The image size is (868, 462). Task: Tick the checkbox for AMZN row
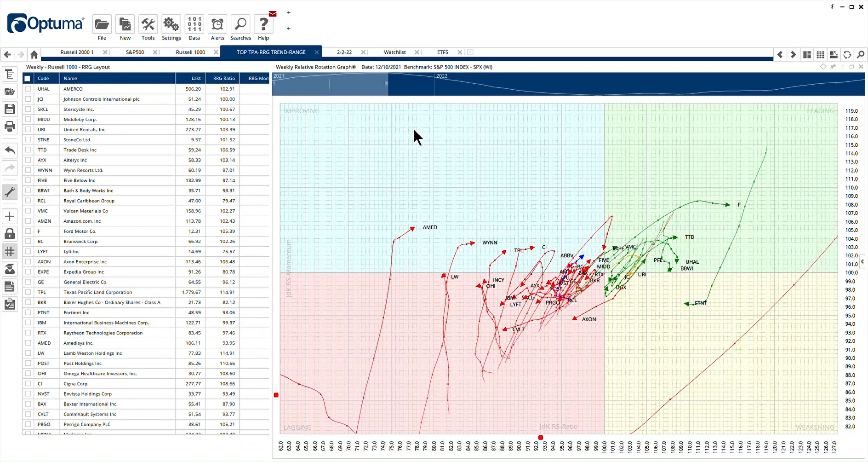click(x=28, y=221)
